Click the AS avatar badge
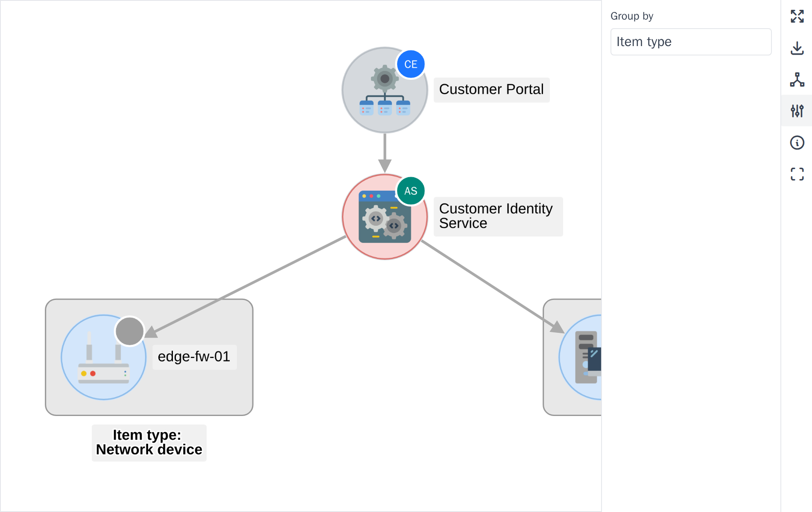Viewport: 812px width, 512px height. (x=411, y=191)
